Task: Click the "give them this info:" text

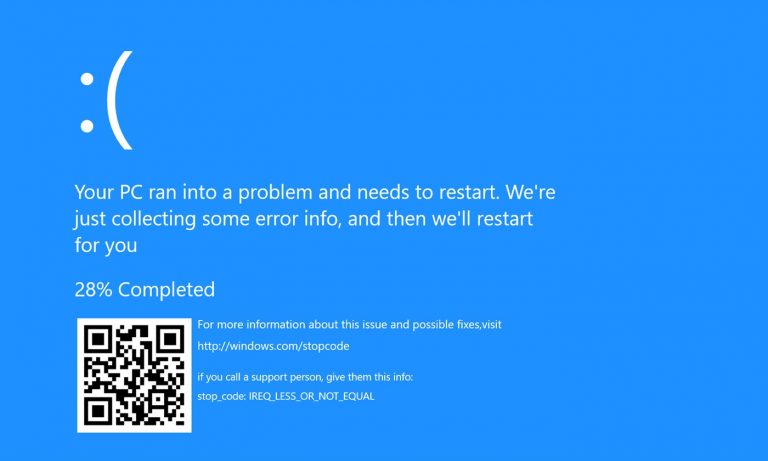Action: (x=370, y=377)
